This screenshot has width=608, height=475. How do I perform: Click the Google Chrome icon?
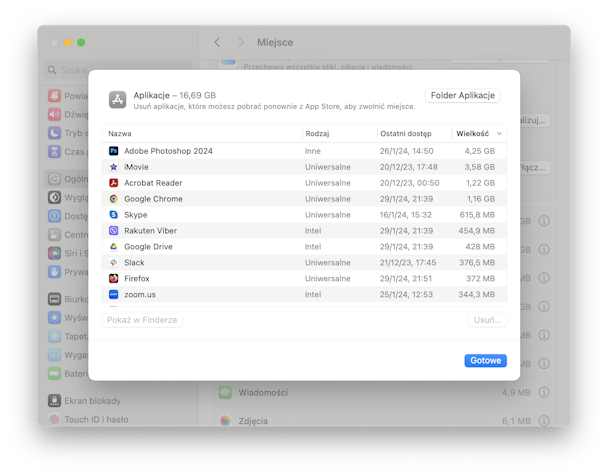113,199
